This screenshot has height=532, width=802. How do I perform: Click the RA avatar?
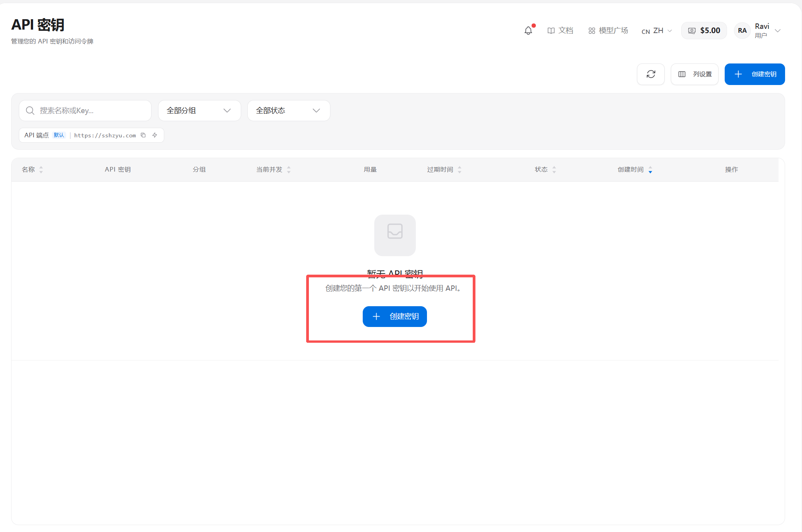pos(742,31)
